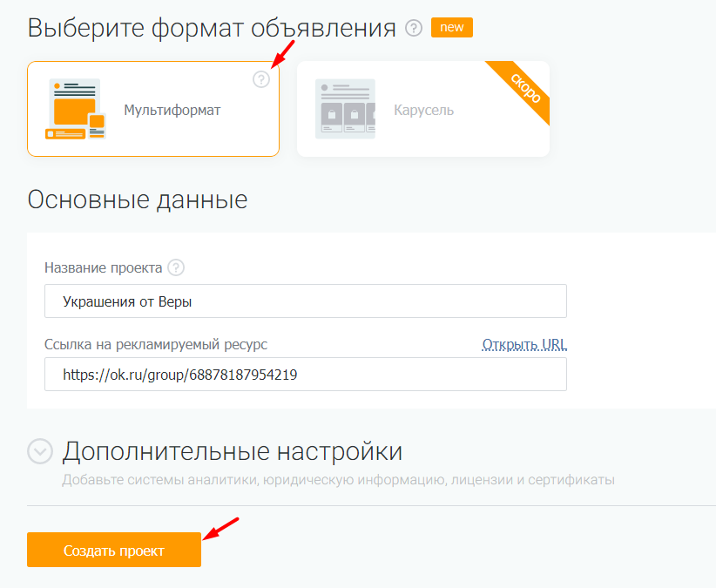Image resolution: width=716 pixels, height=588 pixels.
Task: Open help tooltip inside Мультиформат card
Action: coord(261,79)
